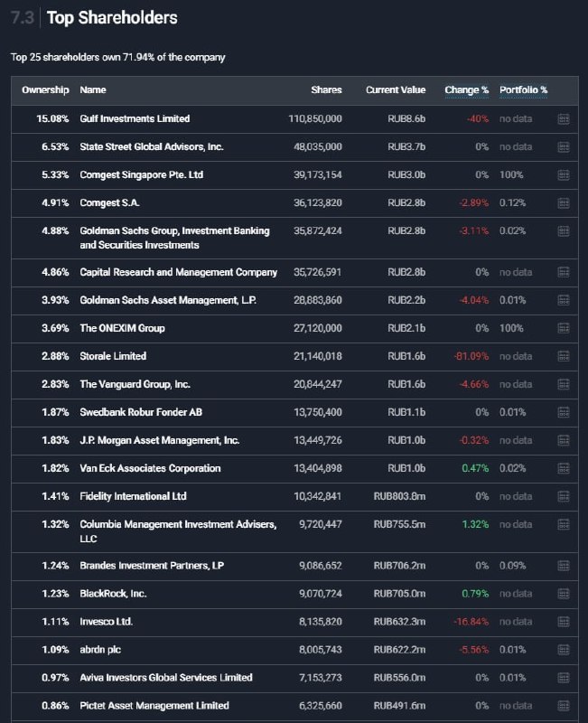588x723 pixels.
Task: Open details icon for abrdn plc row
Action: point(563,650)
